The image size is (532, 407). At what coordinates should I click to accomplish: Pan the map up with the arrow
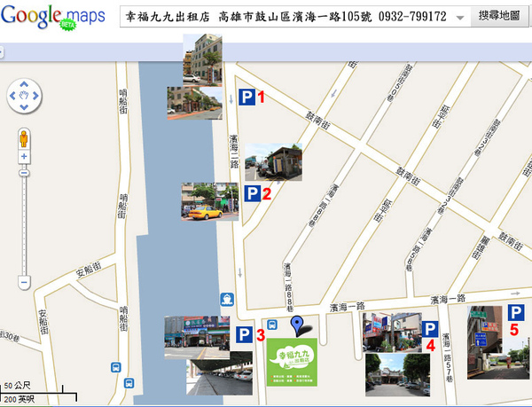coord(24,83)
